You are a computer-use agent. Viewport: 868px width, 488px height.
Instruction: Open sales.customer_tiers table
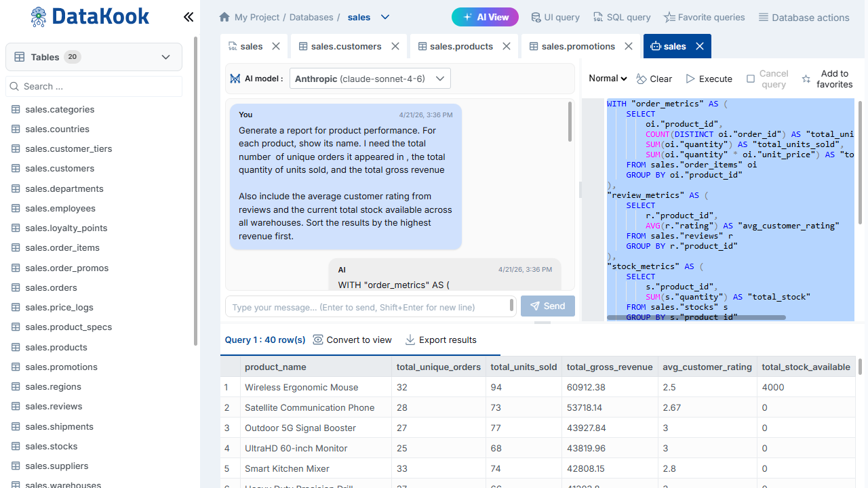pyautogui.click(x=68, y=148)
